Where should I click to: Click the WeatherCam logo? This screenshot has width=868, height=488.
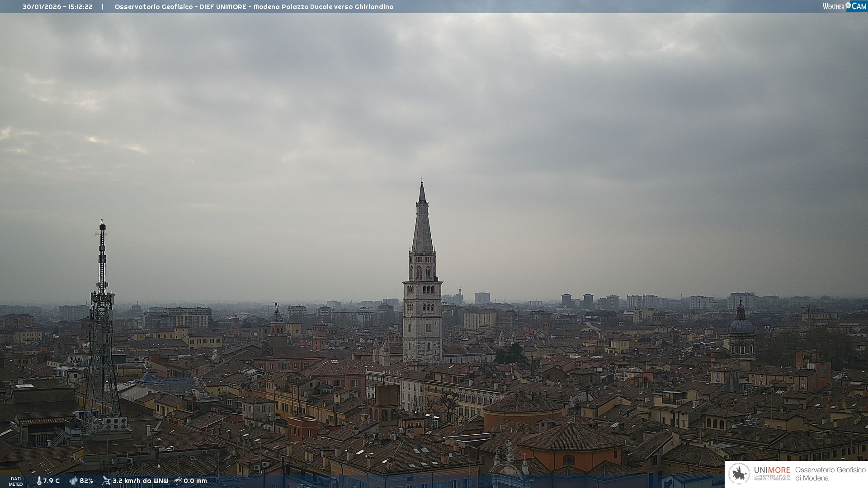(x=844, y=6)
